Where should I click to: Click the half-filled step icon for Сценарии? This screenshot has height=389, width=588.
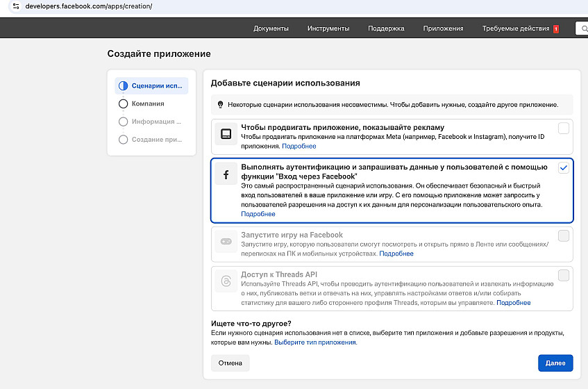123,86
